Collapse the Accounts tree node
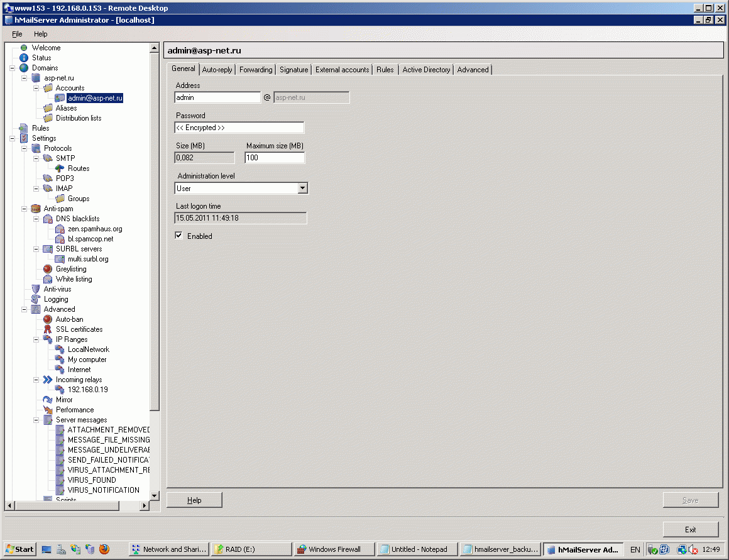This screenshot has height=560, width=729. 36,88
